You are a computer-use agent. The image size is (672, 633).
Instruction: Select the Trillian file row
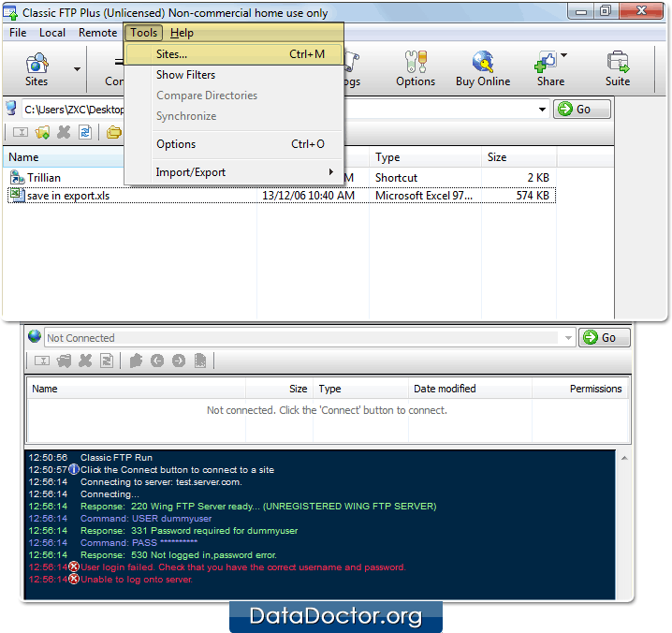coord(281,178)
